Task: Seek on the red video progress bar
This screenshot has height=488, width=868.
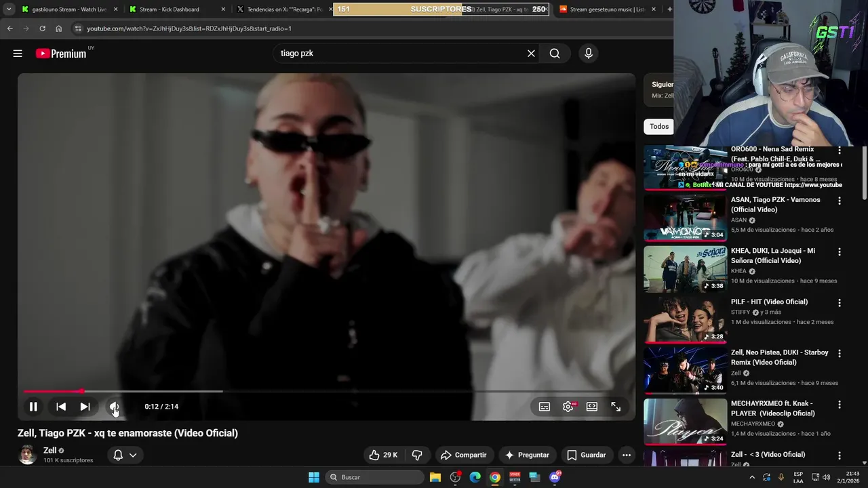Action: point(325,391)
